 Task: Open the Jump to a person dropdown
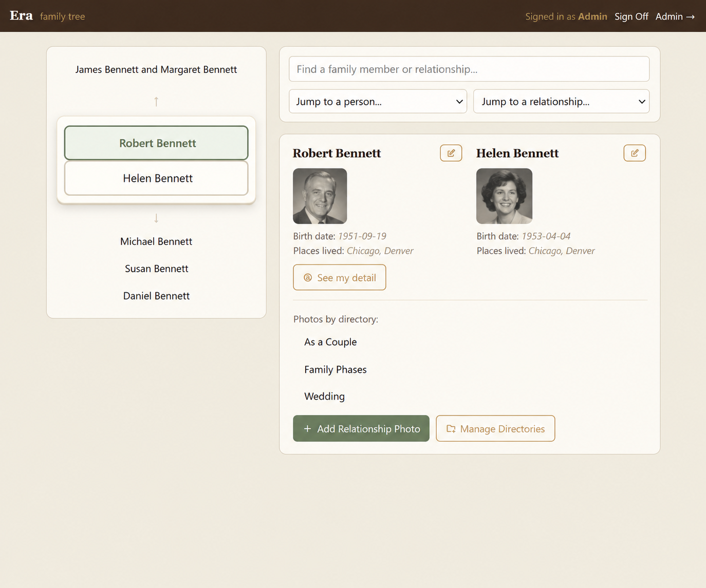tap(378, 101)
